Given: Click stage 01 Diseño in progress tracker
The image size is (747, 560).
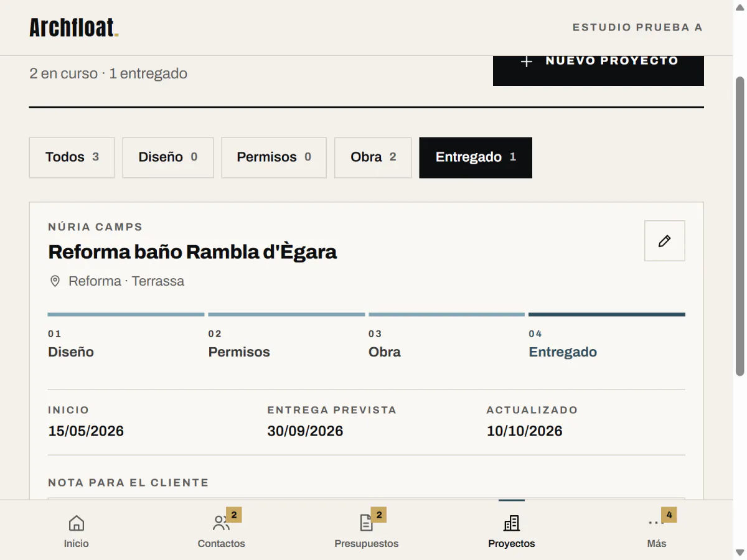Looking at the screenshot, I should click(126, 337).
